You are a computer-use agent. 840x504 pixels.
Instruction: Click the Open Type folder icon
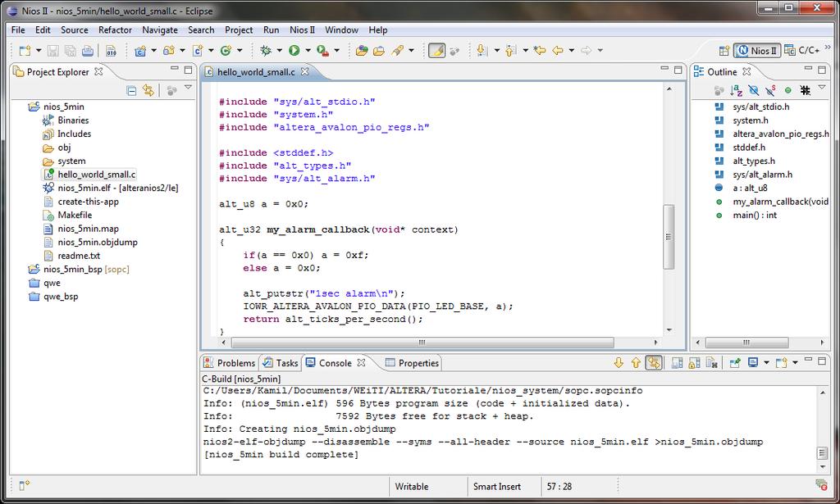click(362, 50)
